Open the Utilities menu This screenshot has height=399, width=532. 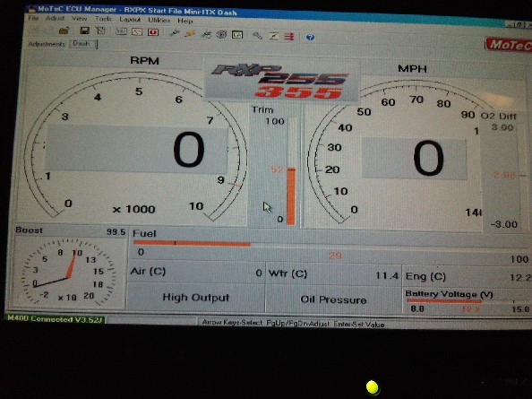coord(159,20)
